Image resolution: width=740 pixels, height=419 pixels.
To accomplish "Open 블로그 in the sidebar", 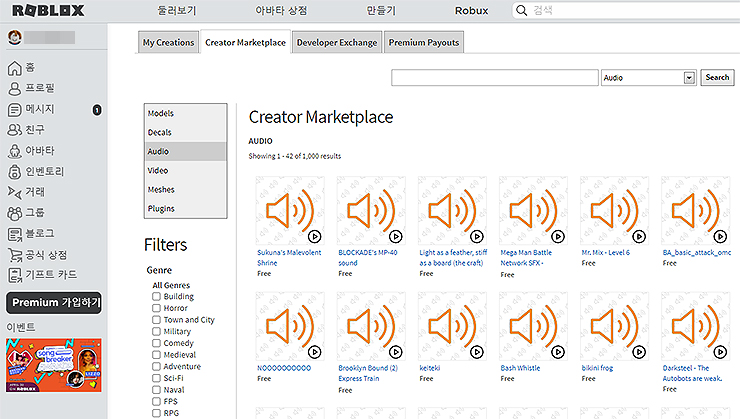I will tap(31, 234).
